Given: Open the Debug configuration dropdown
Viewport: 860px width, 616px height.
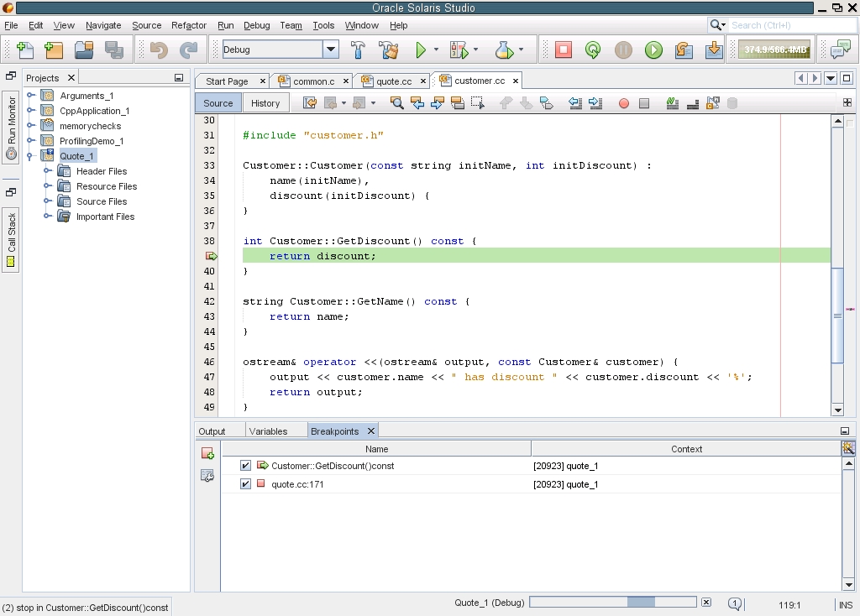Looking at the screenshot, I should tap(331, 50).
